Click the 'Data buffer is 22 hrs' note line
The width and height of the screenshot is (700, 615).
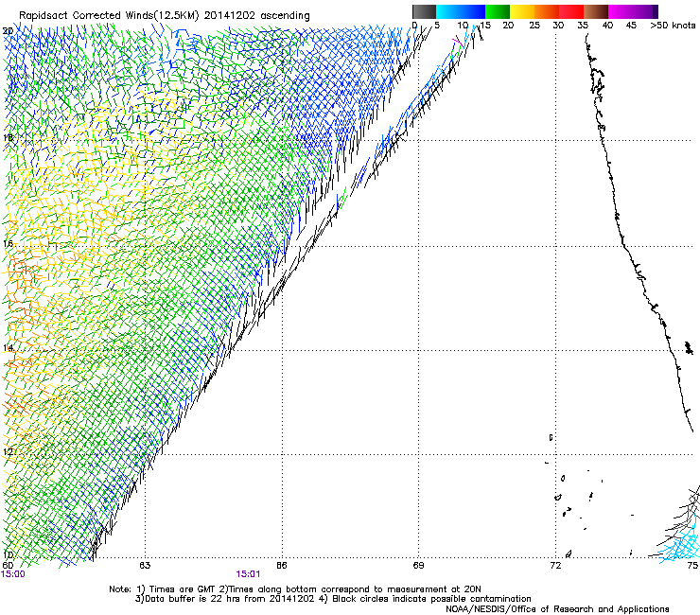click(333, 599)
